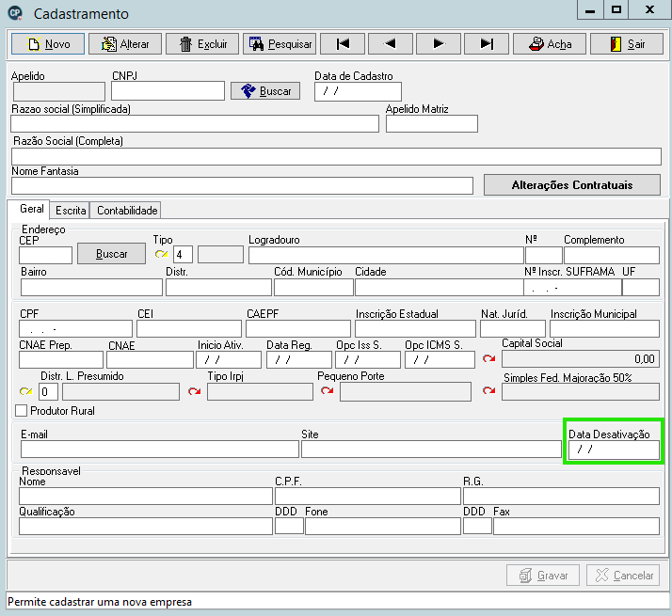The width and height of the screenshot is (672, 616).
Task: Click the Cód. Município field
Action: [313, 288]
